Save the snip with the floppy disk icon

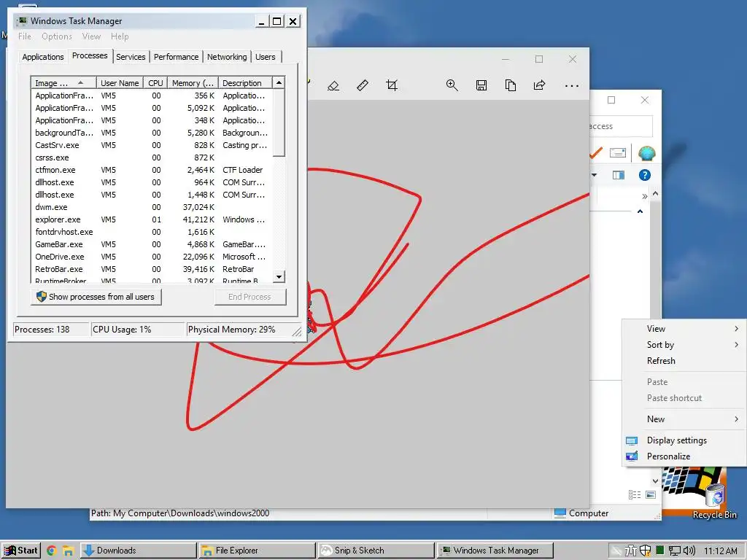pos(481,86)
